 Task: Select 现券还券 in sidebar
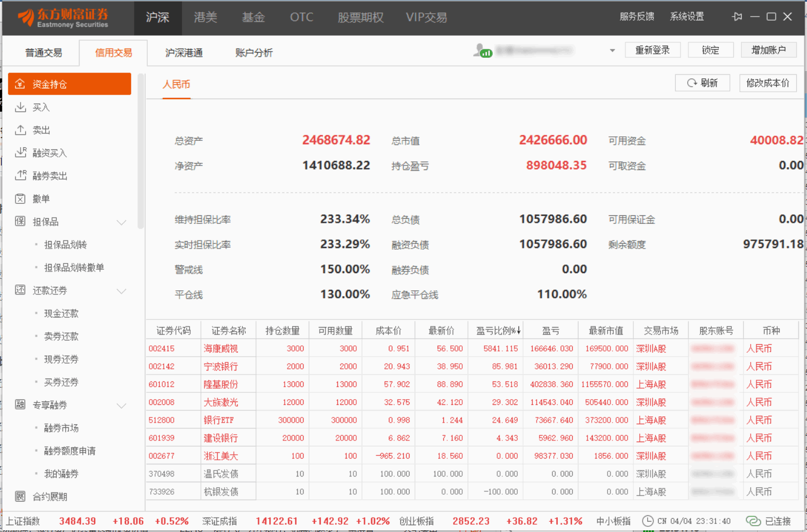pyautogui.click(x=61, y=359)
